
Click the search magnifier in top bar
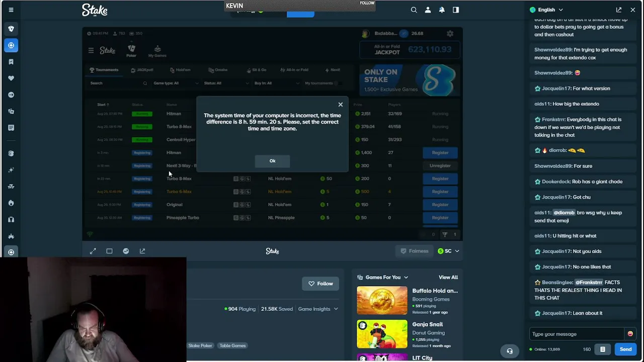(x=414, y=10)
